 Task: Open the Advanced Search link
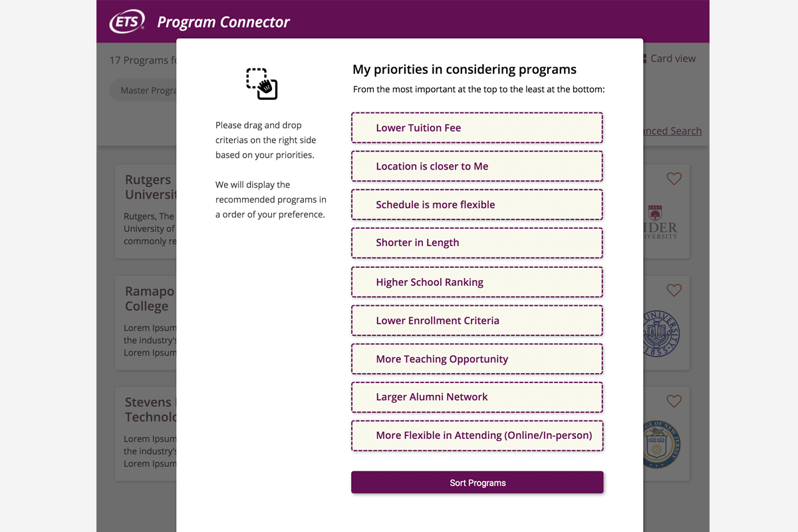click(672, 131)
